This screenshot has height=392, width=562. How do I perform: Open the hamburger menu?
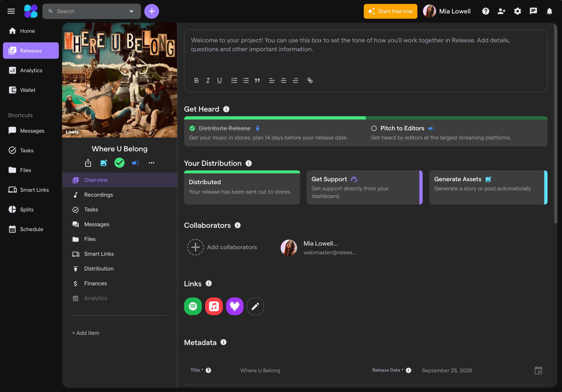11,11
